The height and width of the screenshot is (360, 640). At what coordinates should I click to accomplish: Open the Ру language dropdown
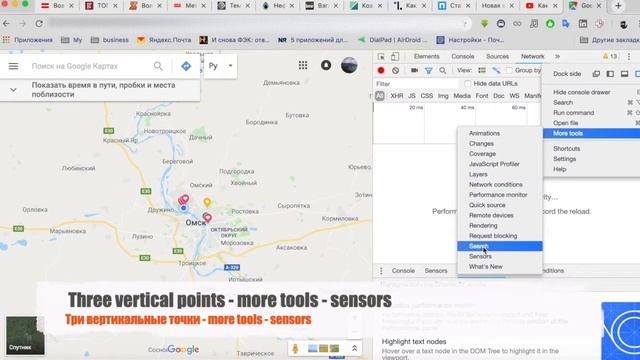[x=220, y=66]
